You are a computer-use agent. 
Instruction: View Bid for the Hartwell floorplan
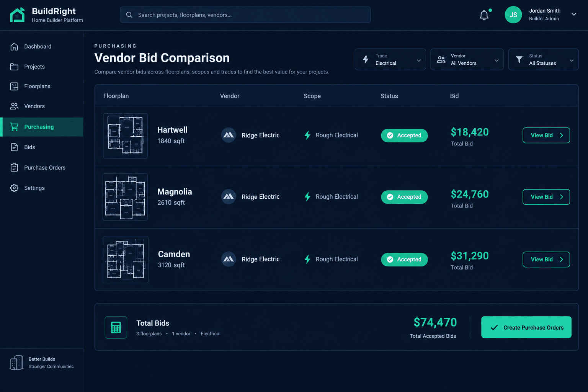pyautogui.click(x=546, y=135)
